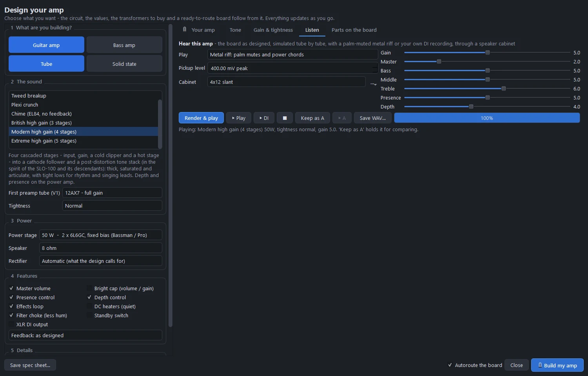Screen dimensions: 588x376
Task: Click the Gain slider handle
Action: tap(488, 52)
